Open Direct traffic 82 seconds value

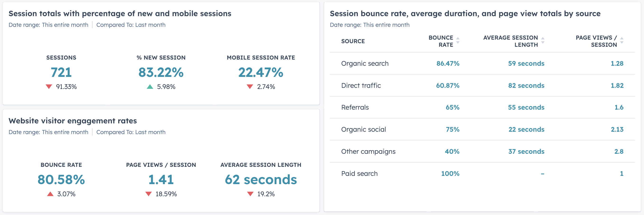(x=526, y=85)
